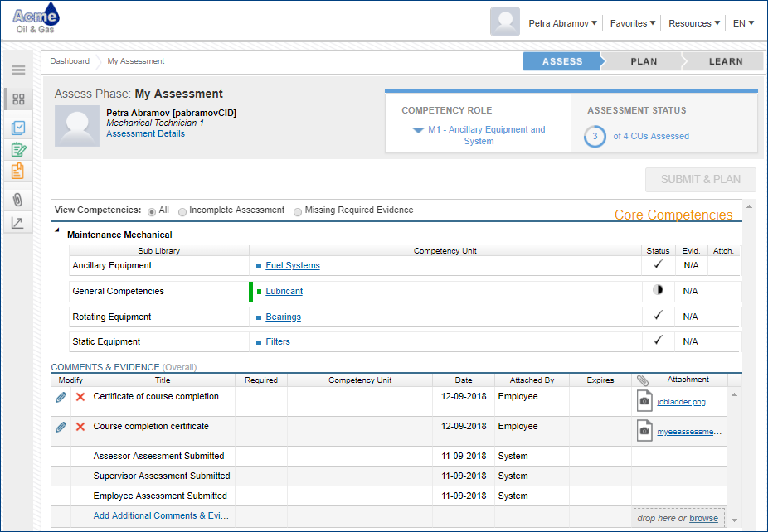Click browse to upload an attachment
The height and width of the screenshot is (532, 768).
[x=703, y=518]
